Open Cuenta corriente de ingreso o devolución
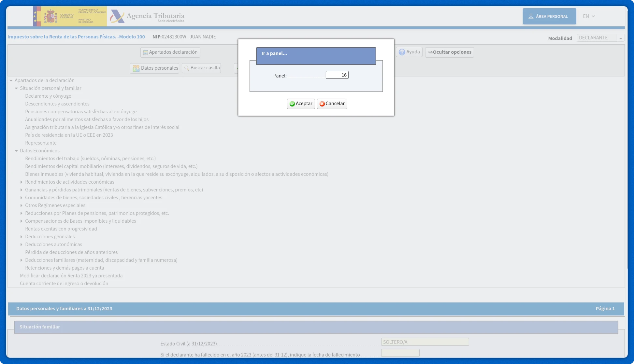Image resolution: width=634 pixels, height=364 pixels. tap(64, 284)
